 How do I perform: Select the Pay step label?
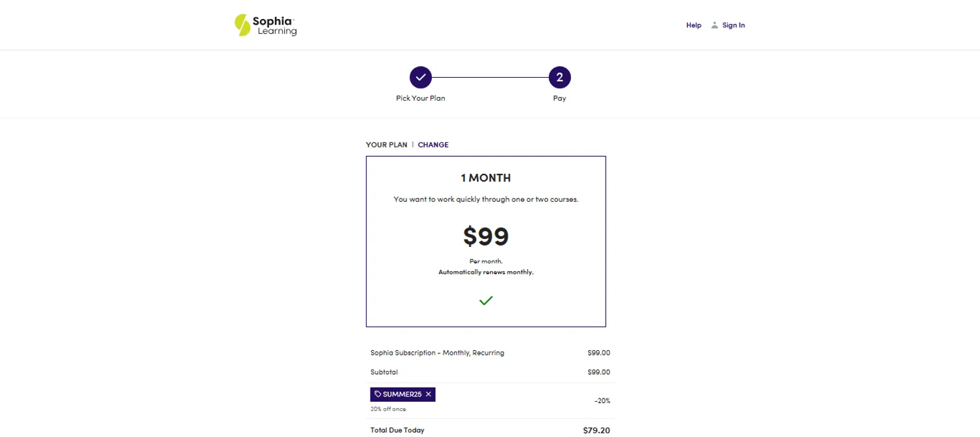559,98
